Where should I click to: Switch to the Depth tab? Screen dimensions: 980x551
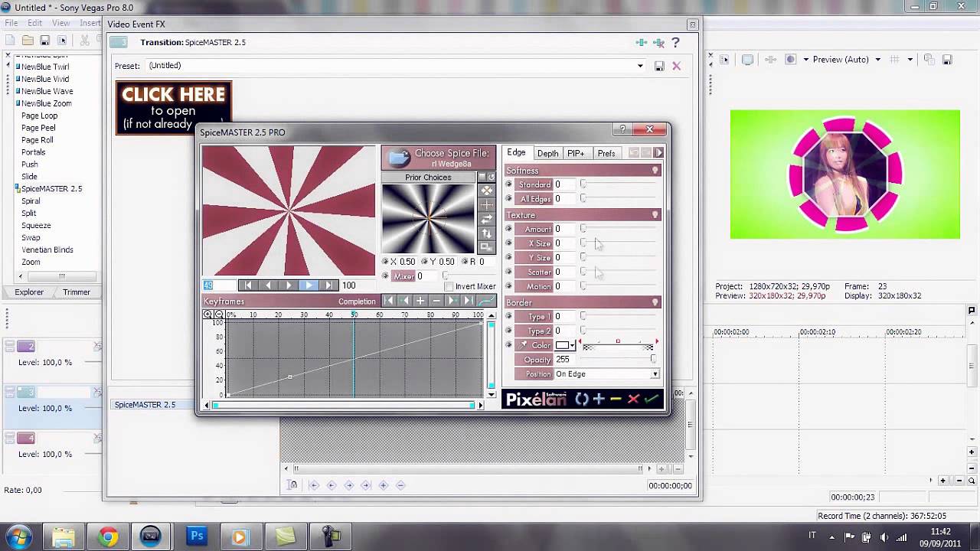point(547,153)
